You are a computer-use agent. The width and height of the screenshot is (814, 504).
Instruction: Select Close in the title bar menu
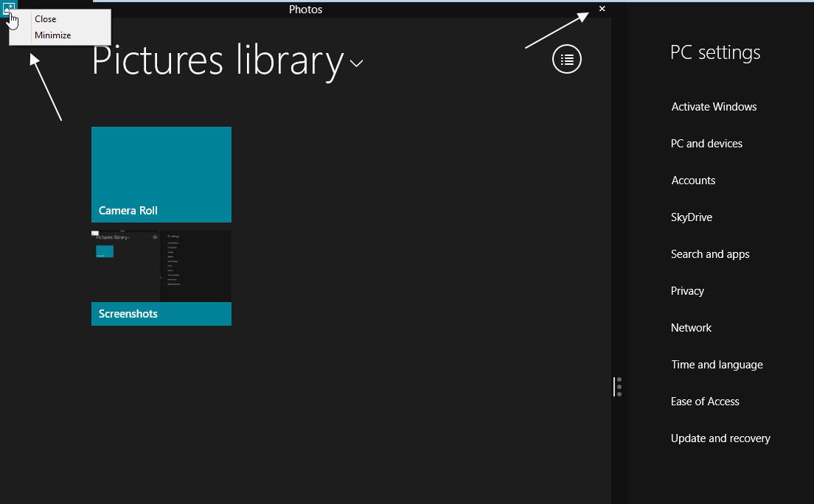coord(45,18)
